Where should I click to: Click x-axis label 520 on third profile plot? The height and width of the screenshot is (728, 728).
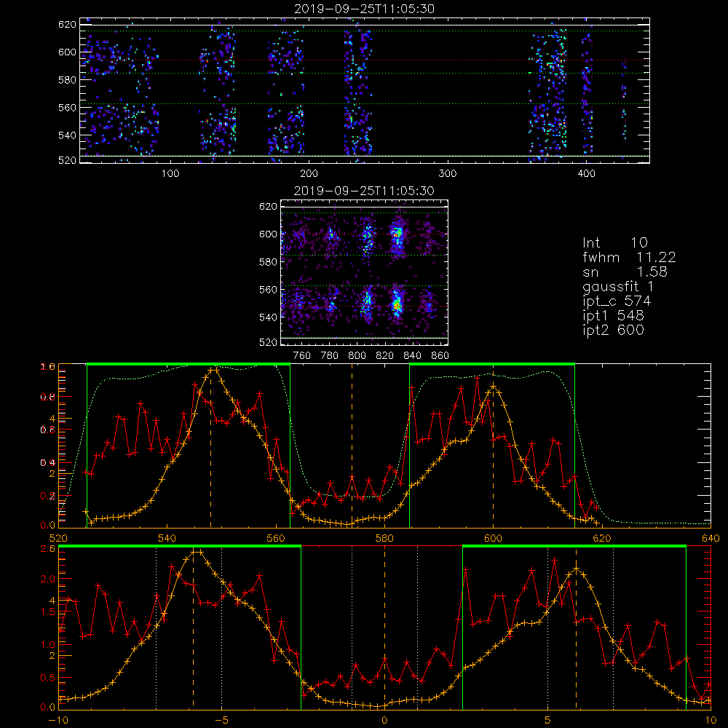click(x=59, y=539)
